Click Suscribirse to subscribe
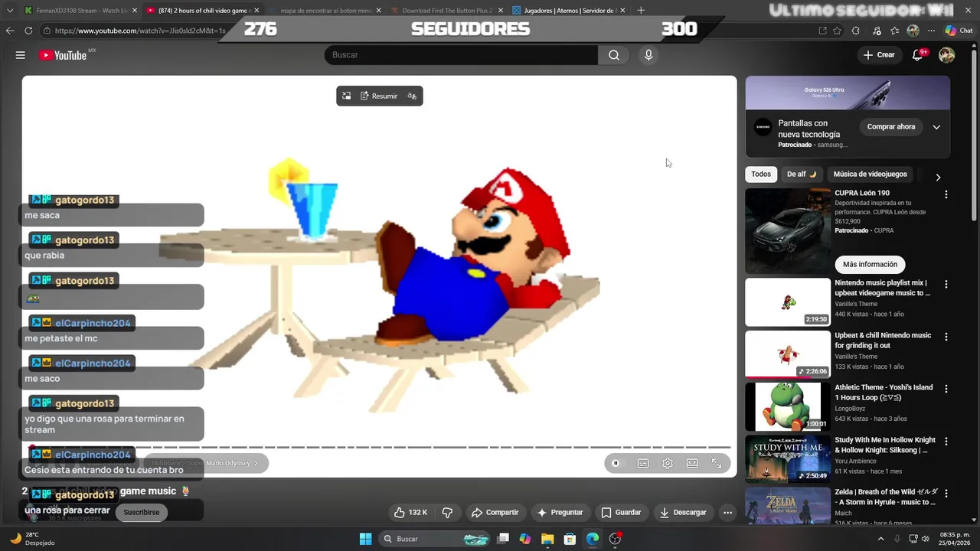Image resolution: width=980 pixels, height=551 pixels. tap(142, 512)
